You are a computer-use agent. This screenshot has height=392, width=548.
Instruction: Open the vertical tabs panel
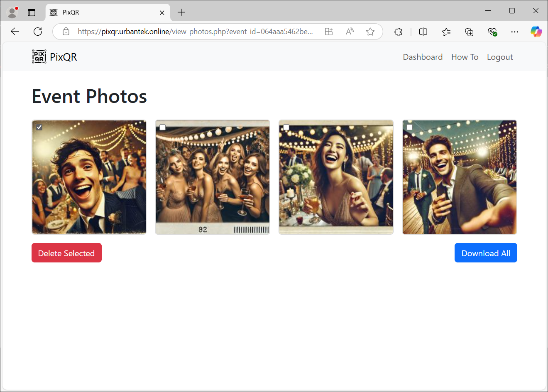point(32,12)
